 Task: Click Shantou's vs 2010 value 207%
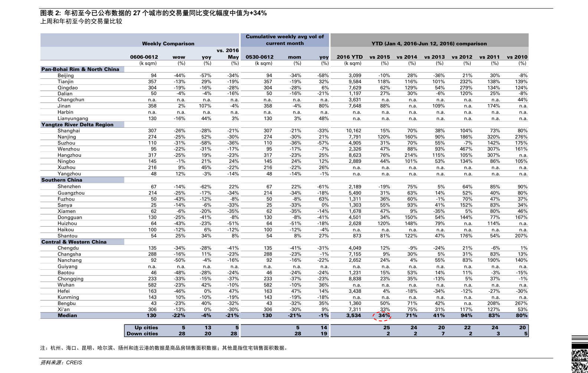coord(521,236)
